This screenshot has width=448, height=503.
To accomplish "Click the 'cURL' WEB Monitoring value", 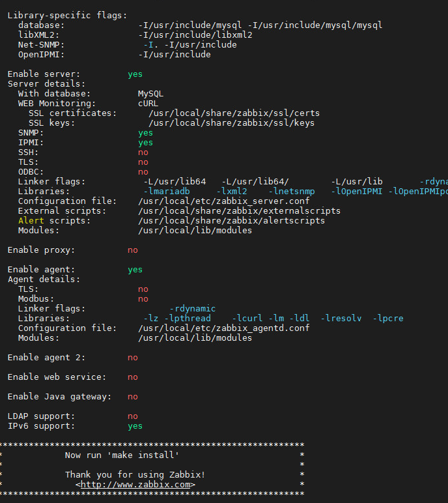I will (x=148, y=104).
